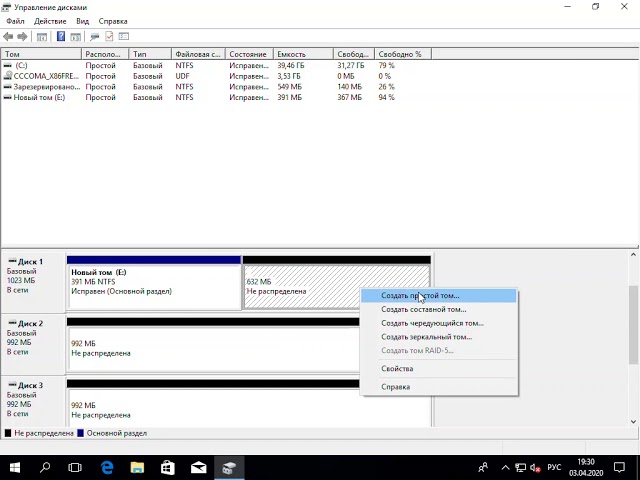Click the blue Help question-mark toolbar icon

coord(61,37)
